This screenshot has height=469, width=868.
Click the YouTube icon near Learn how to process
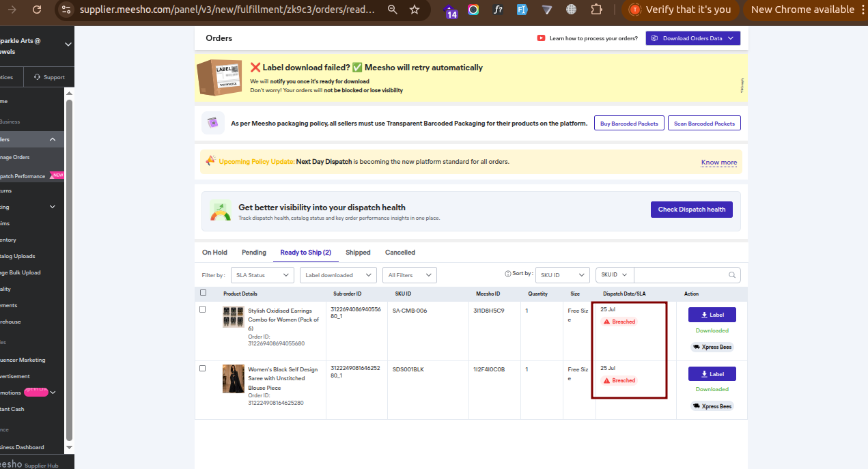pyautogui.click(x=541, y=38)
